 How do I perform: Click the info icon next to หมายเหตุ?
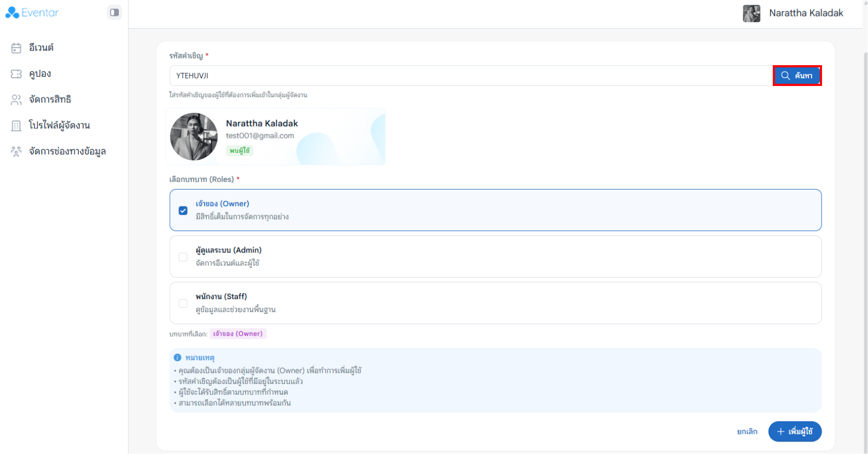pyautogui.click(x=177, y=358)
